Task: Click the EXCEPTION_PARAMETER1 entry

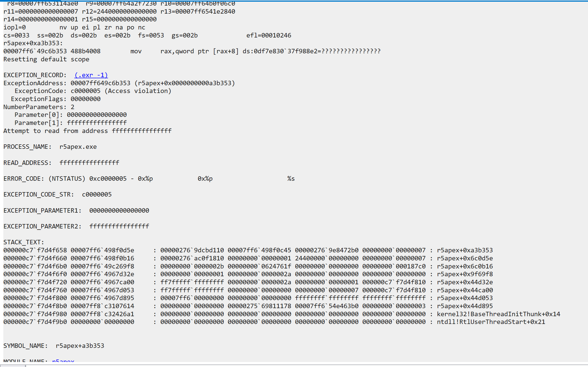Action: tap(76, 211)
